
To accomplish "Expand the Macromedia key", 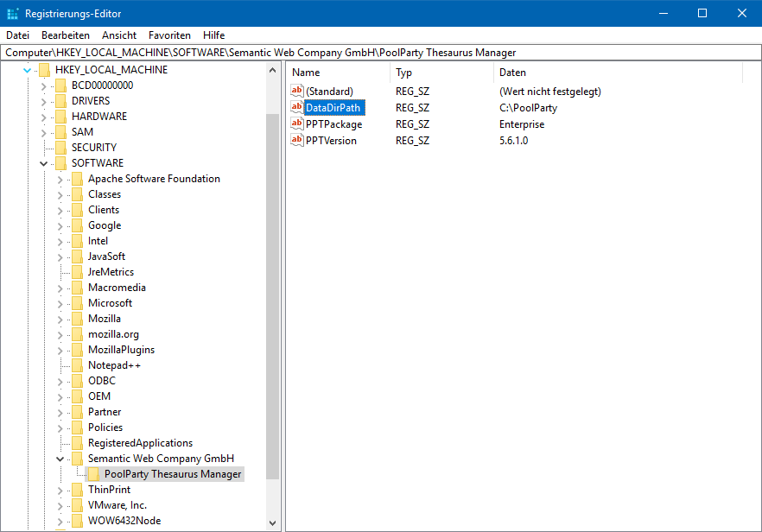I will click(60, 288).
